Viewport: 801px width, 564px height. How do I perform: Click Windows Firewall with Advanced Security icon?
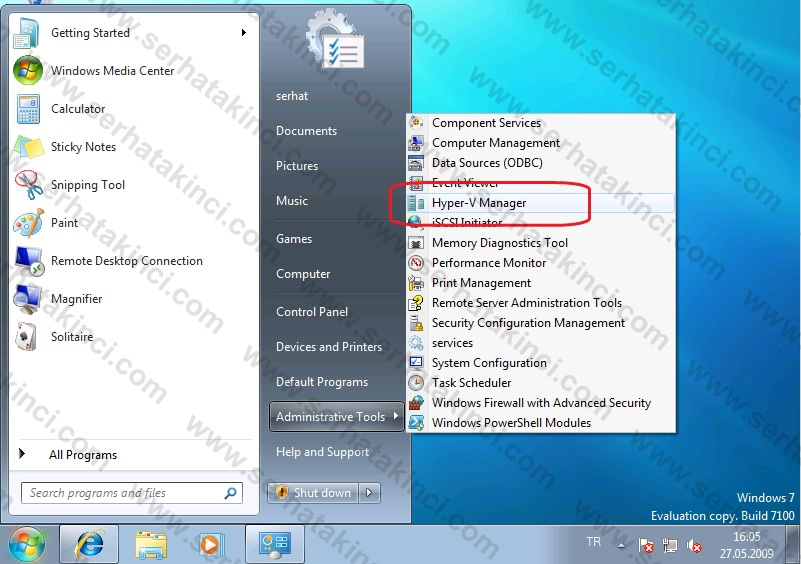416,403
